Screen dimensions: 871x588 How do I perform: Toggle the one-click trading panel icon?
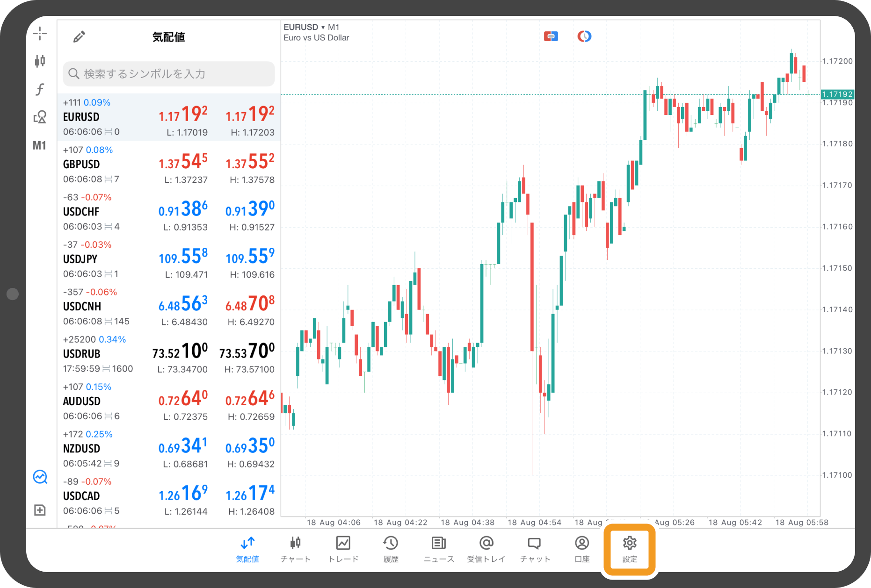tap(551, 36)
